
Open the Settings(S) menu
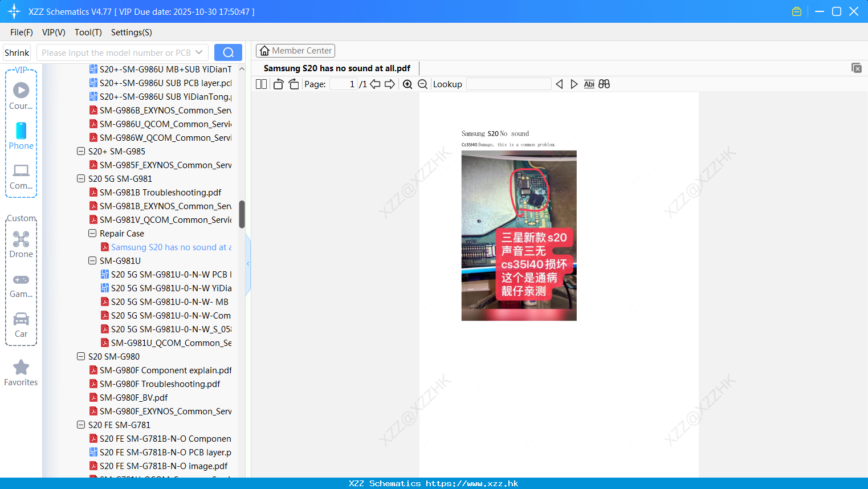[132, 32]
